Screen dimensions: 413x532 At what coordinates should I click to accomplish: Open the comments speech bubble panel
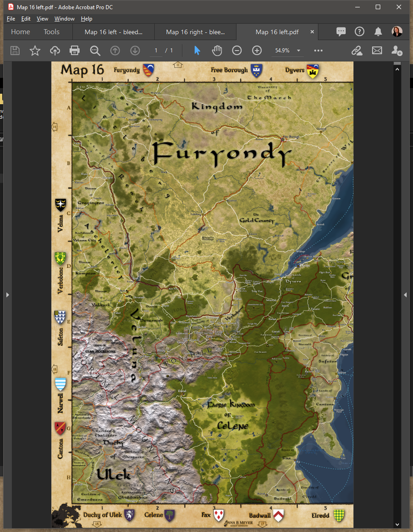point(341,31)
